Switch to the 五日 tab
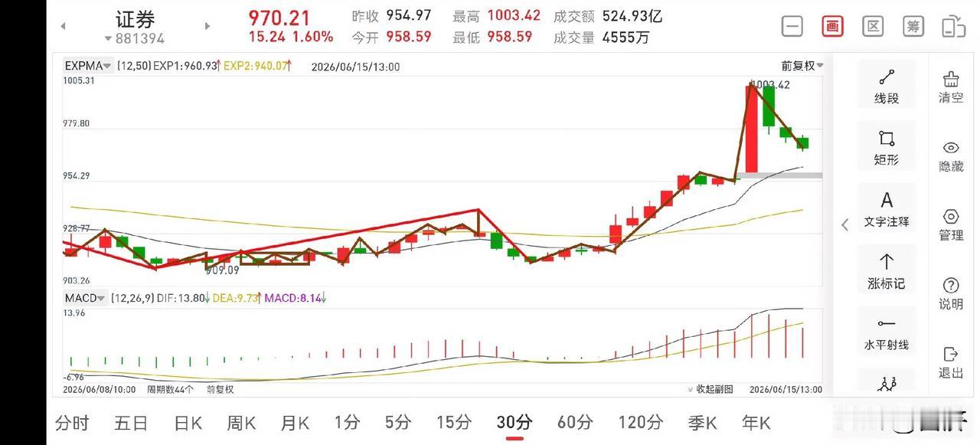The image size is (980, 445). [x=131, y=422]
